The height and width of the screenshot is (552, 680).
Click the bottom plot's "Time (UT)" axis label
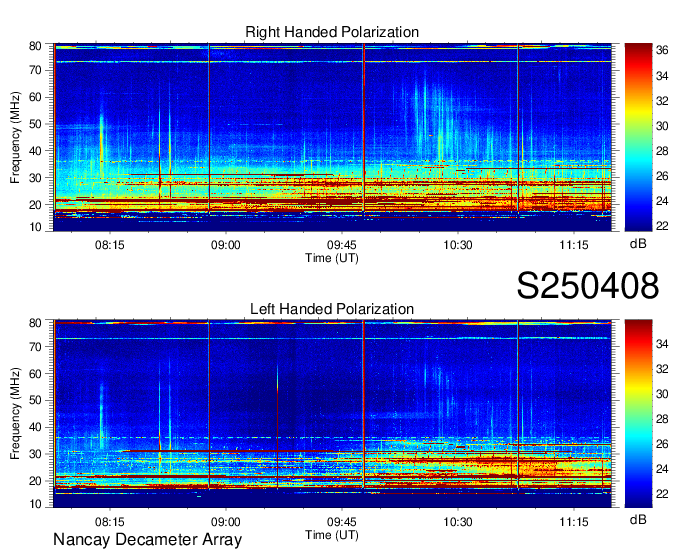332,535
